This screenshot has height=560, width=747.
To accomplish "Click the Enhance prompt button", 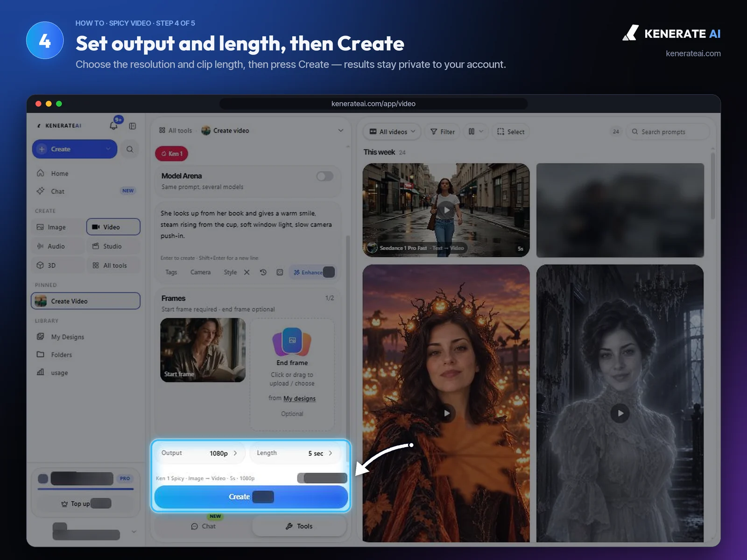I will (312, 272).
